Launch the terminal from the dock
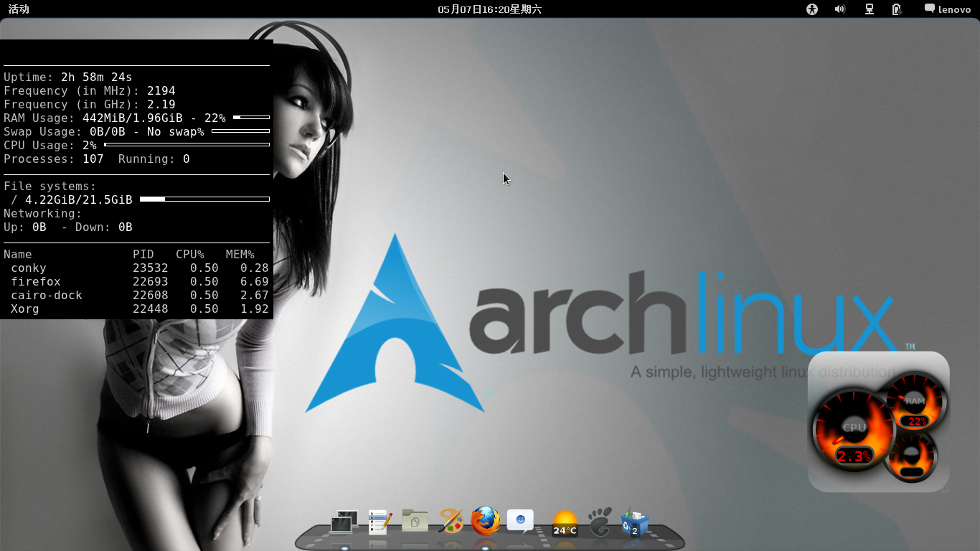 tap(344, 522)
